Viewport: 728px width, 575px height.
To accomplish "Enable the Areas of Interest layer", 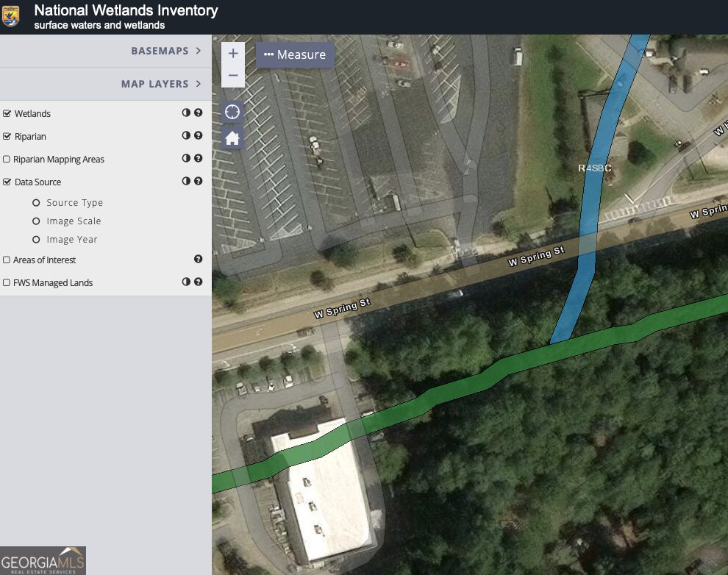I will click(x=7, y=260).
